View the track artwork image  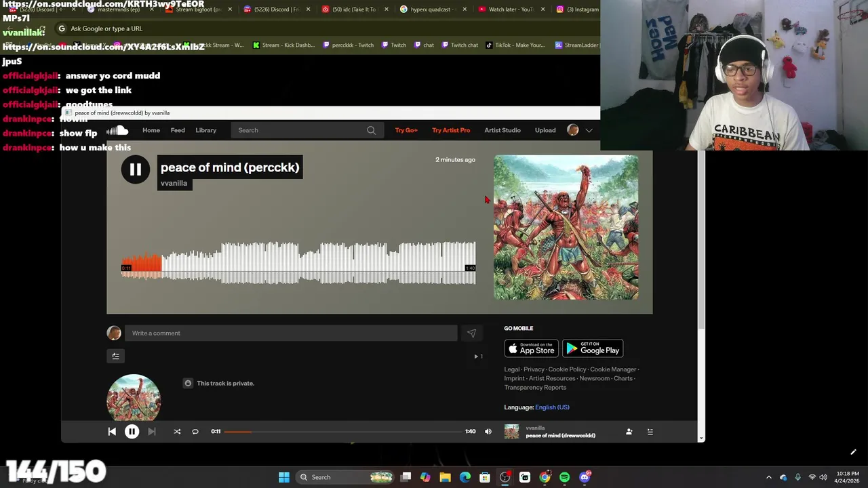566,228
